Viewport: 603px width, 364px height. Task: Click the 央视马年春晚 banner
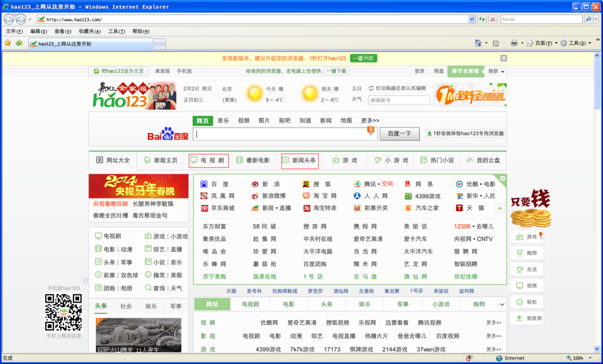pyautogui.click(x=139, y=186)
